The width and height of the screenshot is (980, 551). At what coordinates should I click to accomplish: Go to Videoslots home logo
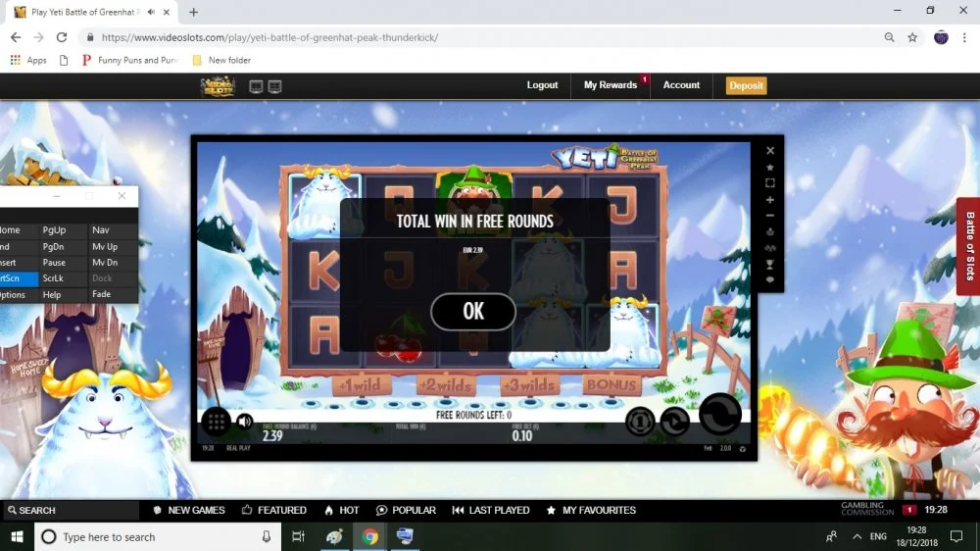[x=218, y=86]
